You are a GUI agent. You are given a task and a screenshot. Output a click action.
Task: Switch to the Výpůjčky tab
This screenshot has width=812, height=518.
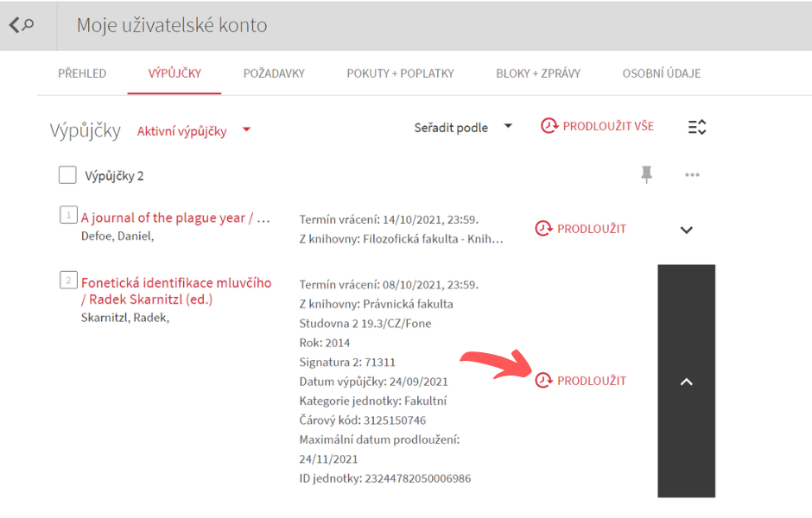point(174,73)
